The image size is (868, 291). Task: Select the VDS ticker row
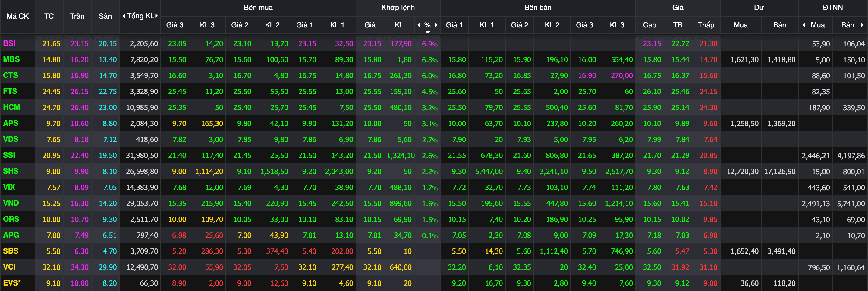pos(11,139)
